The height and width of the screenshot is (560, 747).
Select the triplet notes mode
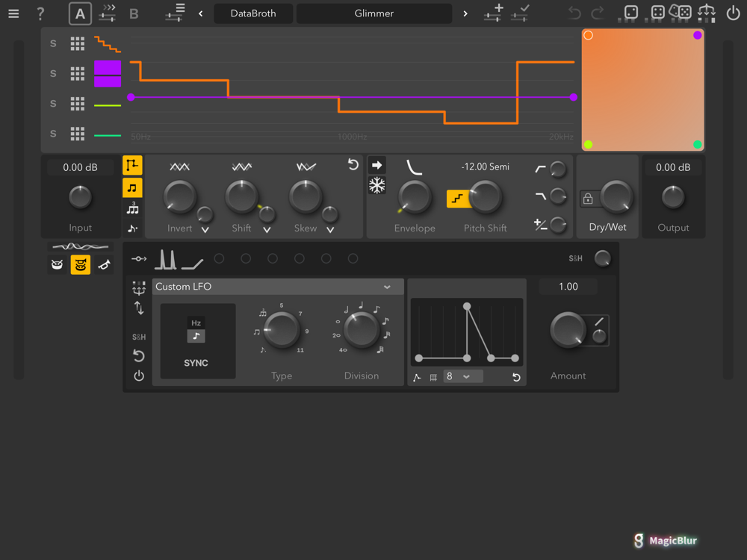[x=132, y=208]
